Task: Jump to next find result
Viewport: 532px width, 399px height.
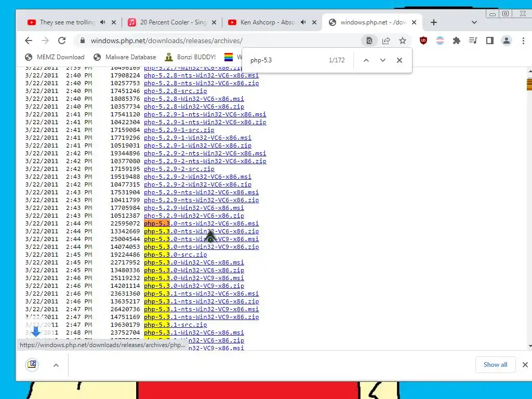Action: coord(383,60)
